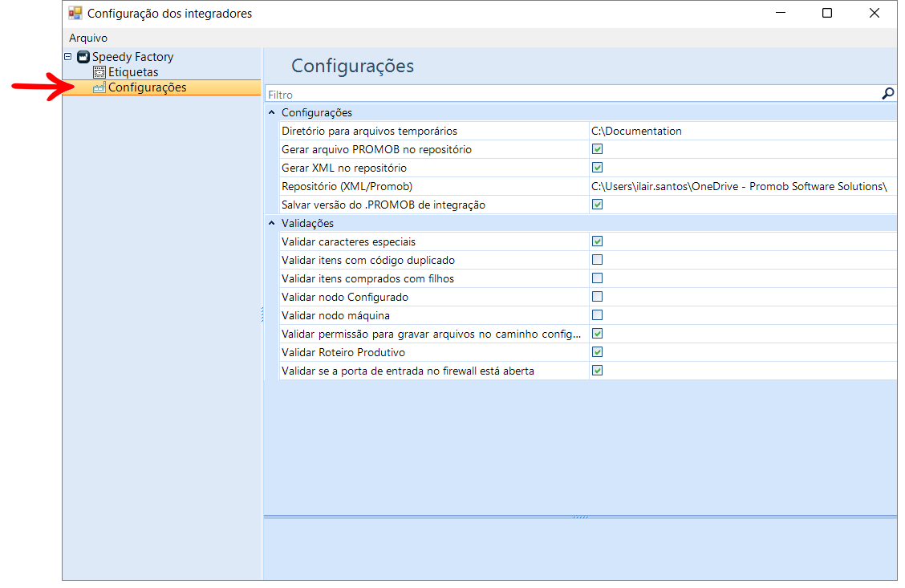The width and height of the screenshot is (905, 588).
Task: Maximize the Configuração dos integradores window
Action: click(827, 13)
